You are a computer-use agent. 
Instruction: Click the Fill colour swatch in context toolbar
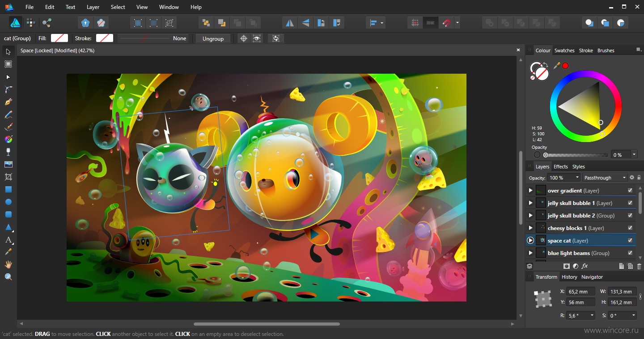(59, 38)
